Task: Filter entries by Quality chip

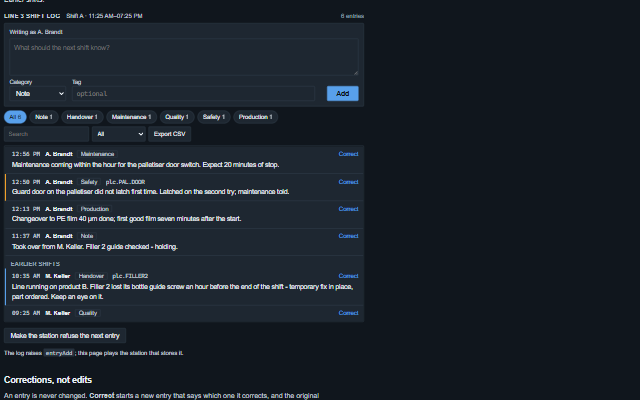Action: click(x=177, y=117)
